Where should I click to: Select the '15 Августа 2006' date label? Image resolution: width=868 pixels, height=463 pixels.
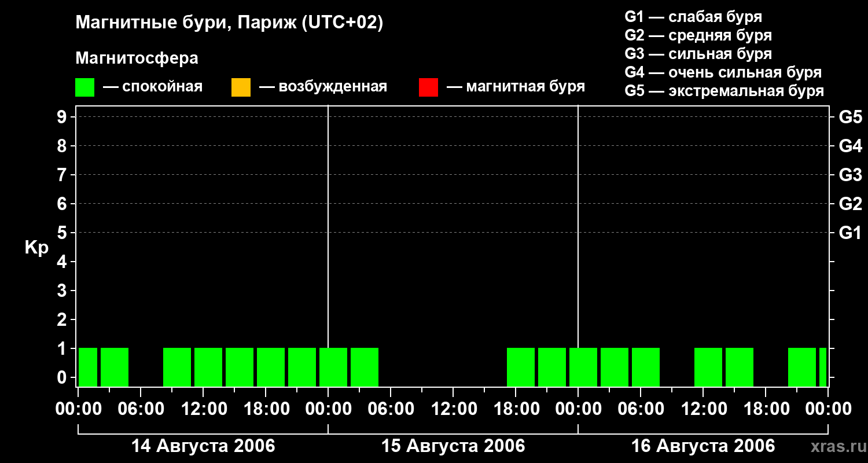click(453, 446)
